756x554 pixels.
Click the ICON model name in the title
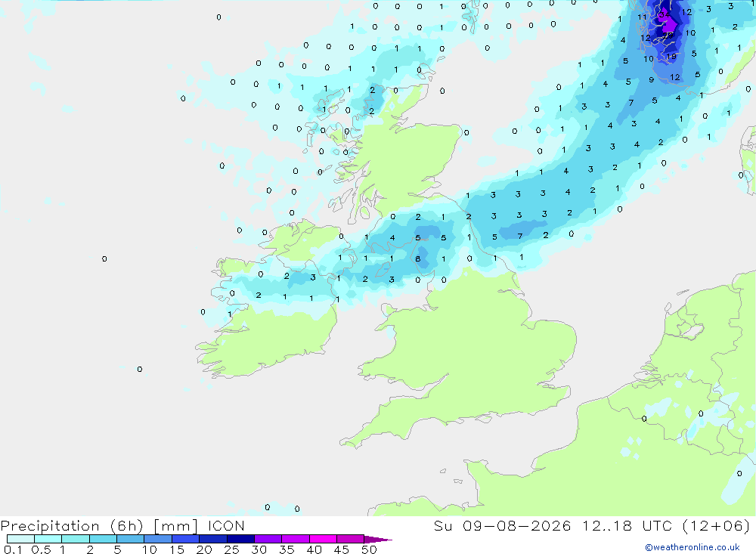point(226,525)
